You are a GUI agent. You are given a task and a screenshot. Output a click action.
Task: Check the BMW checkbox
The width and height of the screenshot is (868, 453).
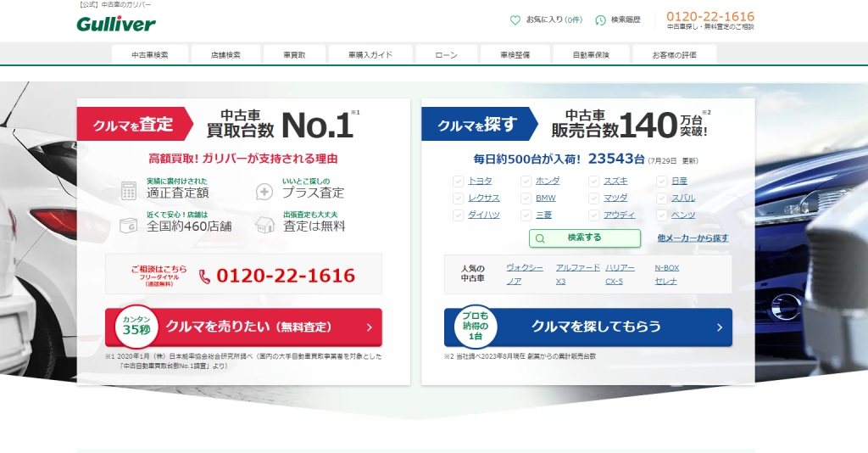click(x=526, y=198)
